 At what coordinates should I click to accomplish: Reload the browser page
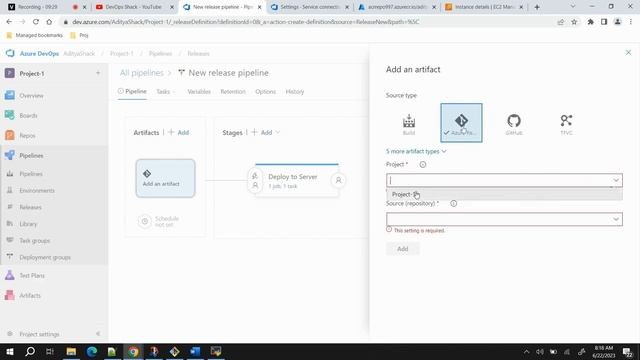[x=36, y=22]
